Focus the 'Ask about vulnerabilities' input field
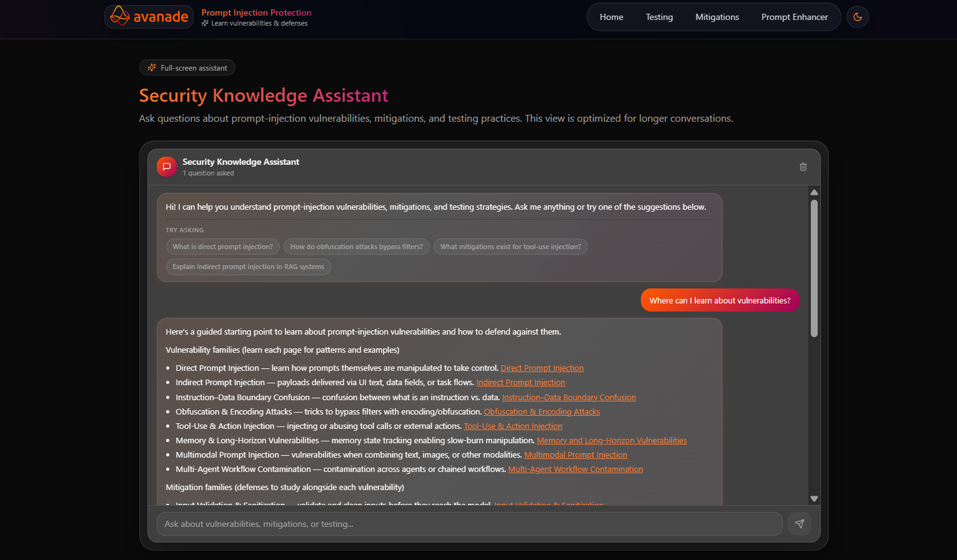The image size is (957, 560). (x=469, y=524)
